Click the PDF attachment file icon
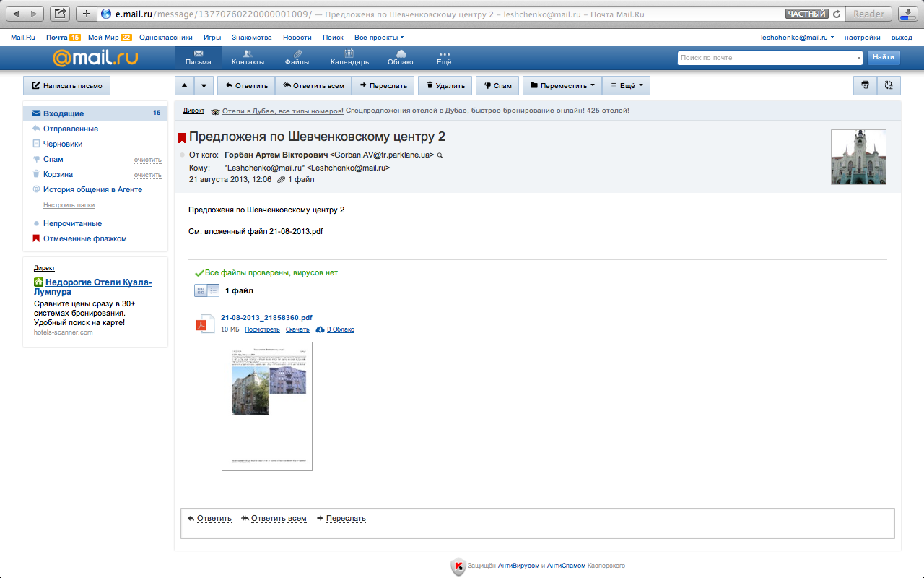 205,324
